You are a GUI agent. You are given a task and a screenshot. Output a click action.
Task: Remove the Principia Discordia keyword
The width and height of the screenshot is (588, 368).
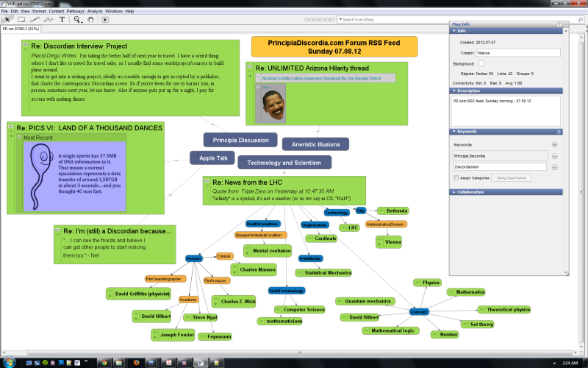click(555, 156)
